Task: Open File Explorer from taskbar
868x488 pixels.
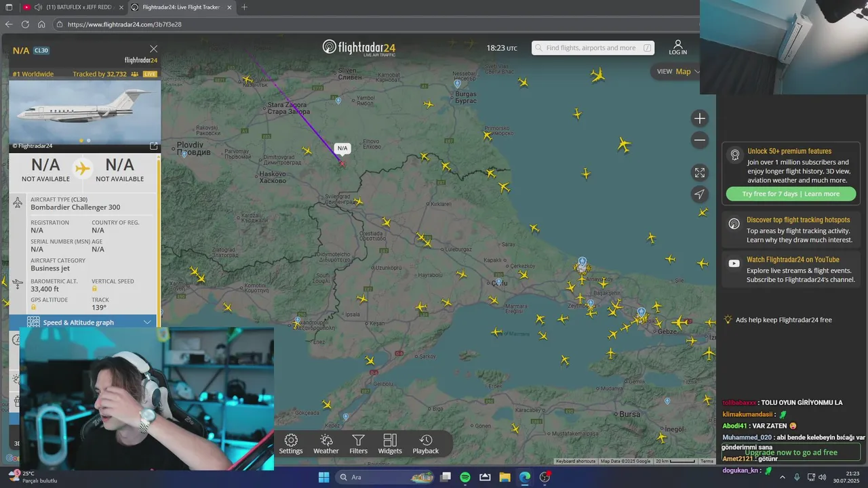Action: pyautogui.click(x=505, y=477)
